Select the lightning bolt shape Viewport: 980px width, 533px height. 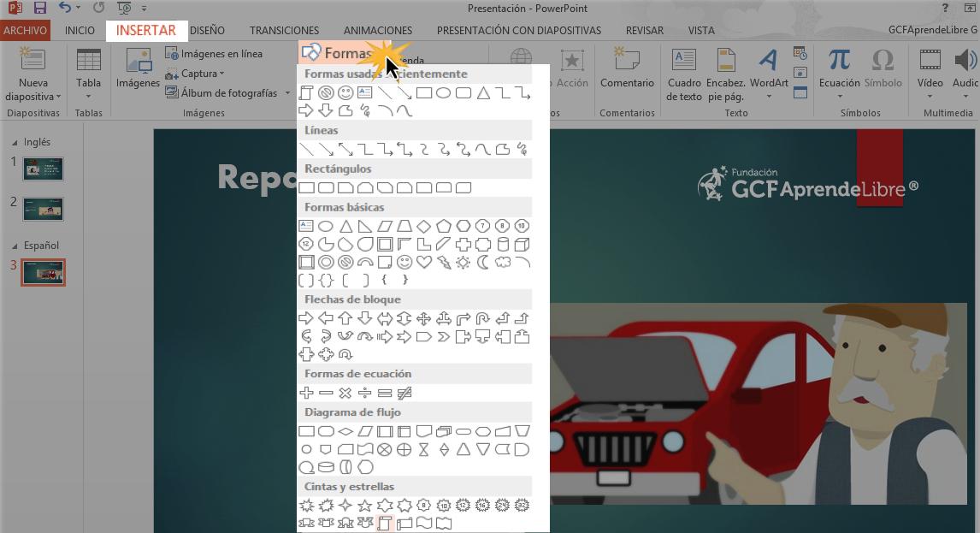[x=444, y=262]
